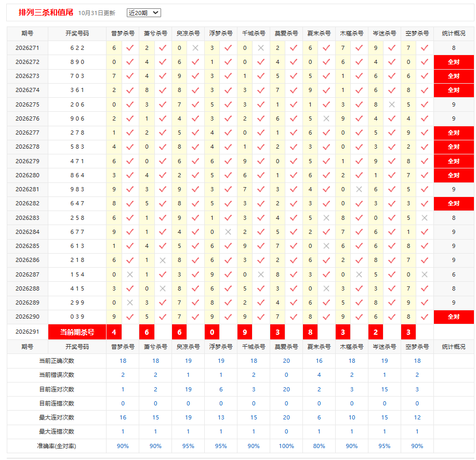Screen dimensions: 476x460
Task: Click the 目前连对次数 row label
Action: click(57, 389)
